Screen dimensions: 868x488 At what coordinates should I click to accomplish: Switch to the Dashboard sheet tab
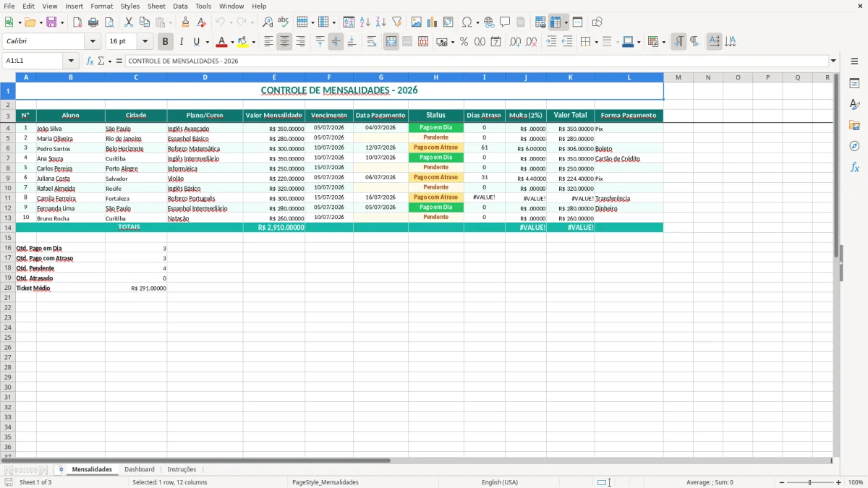140,469
